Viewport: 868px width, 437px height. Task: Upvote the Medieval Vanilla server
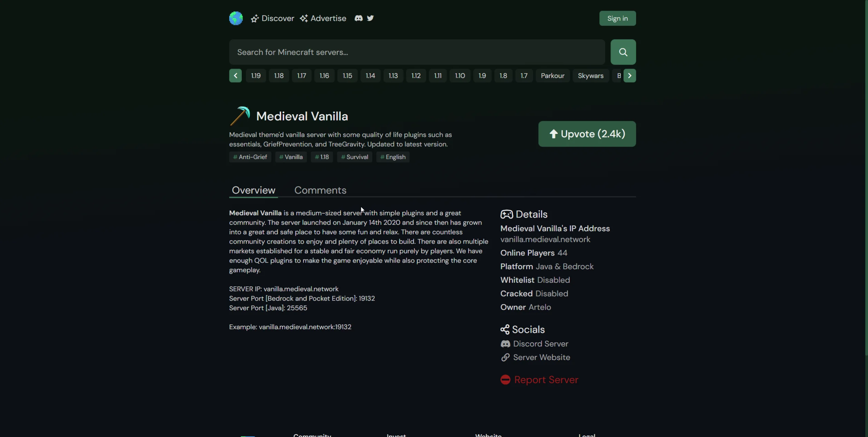coord(587,134)
